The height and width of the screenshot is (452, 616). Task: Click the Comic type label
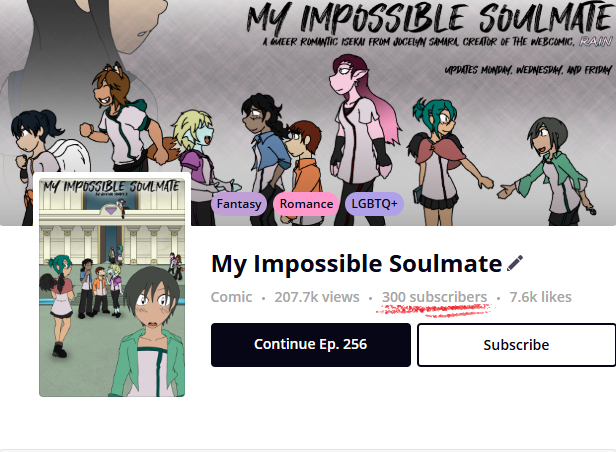[x=231, y=297]
